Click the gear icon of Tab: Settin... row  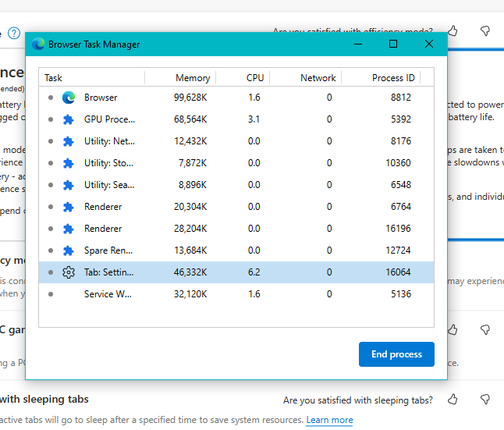click(x=69, y=272)
